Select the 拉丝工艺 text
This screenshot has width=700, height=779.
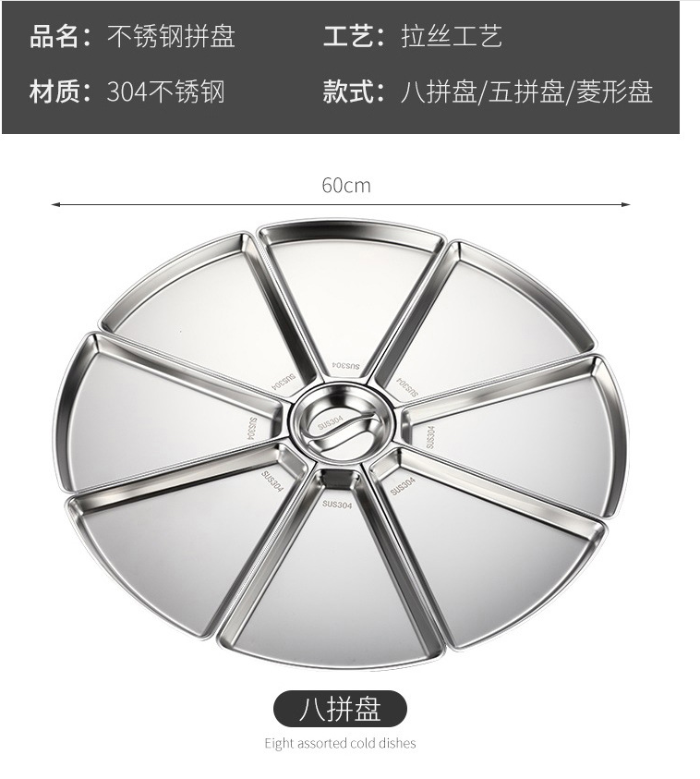[x=452, y=37]
